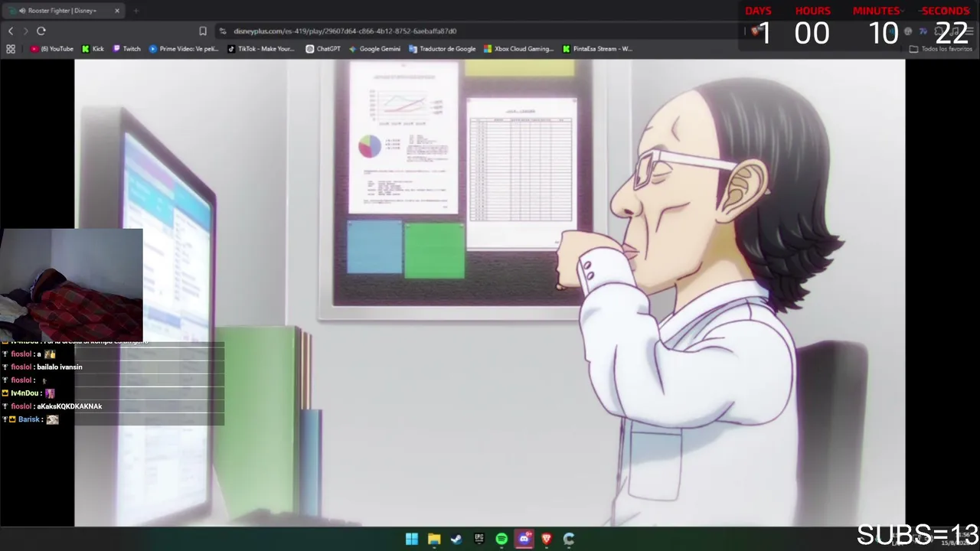Open the Windows Start menu
This screenshot has width=980, height=551.
click(x=412, y=539)
